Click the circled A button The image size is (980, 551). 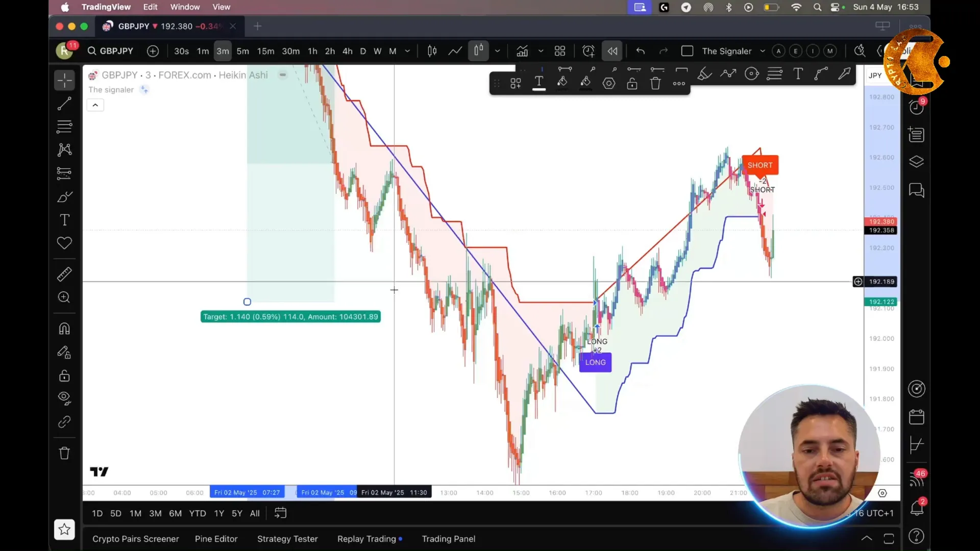[778, 51]
